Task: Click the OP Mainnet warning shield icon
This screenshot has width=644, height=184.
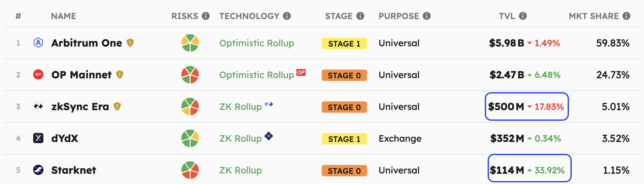Action: pyautogui.click(x=120, y=75)
